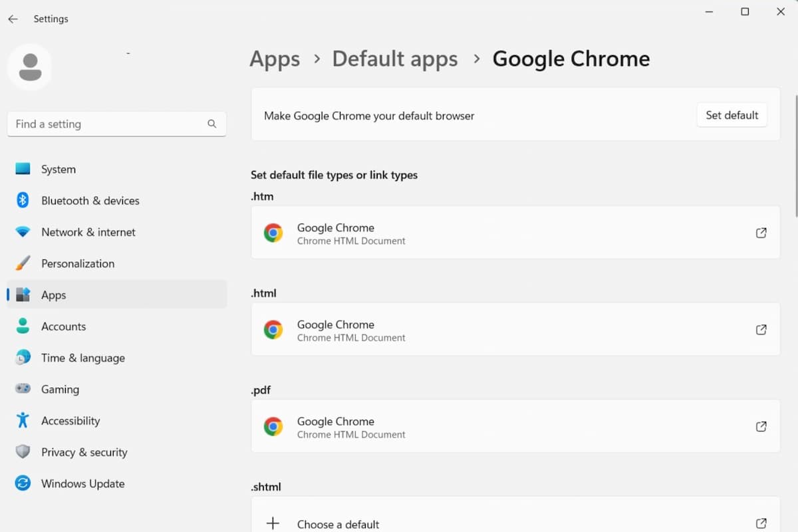Click the Personalization paintbrush icon
The width and height of the screenshot is (798, 532).
point(23,263)
